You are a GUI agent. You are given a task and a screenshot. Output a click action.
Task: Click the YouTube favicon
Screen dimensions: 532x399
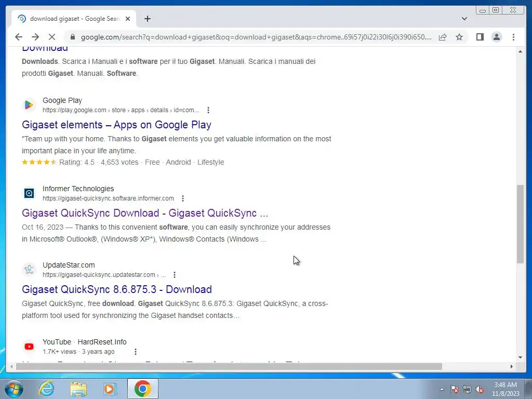pyautogui.click(x=29, y=347)
